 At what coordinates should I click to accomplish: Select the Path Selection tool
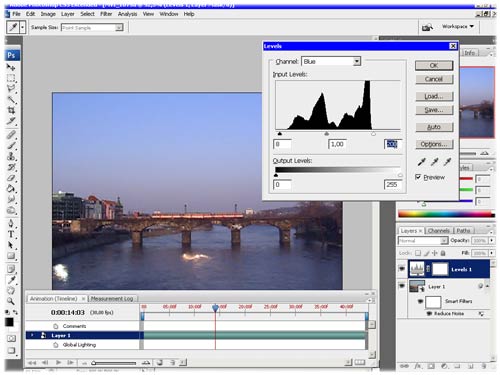coord(11,245)
